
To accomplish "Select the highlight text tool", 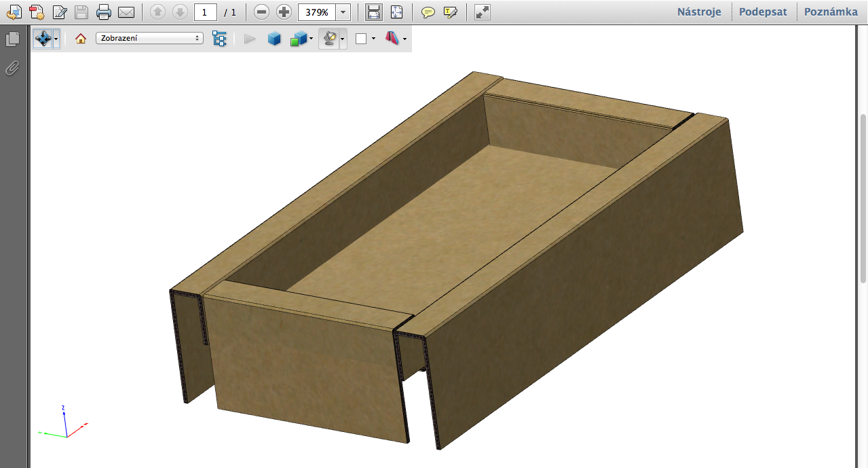I will click(451, 12).
